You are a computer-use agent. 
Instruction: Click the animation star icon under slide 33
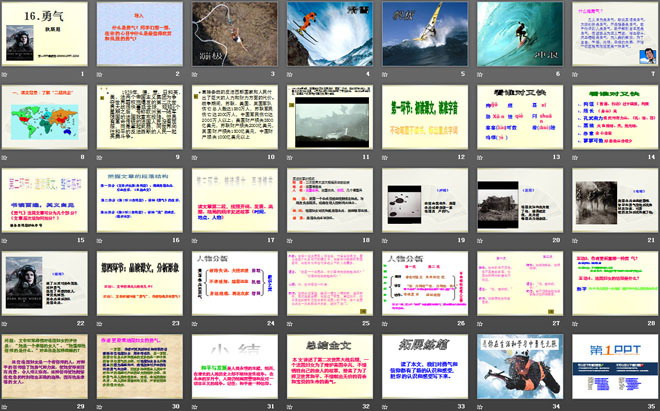(x=385, y=407)
